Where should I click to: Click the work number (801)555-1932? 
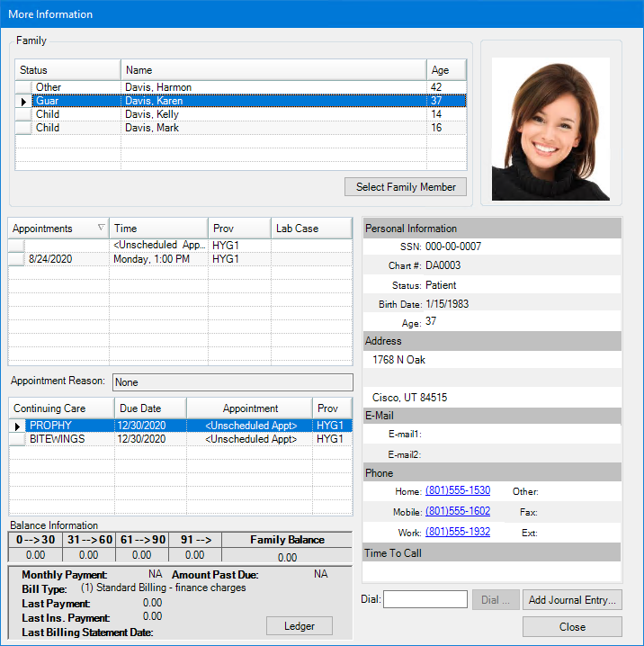(457, 532)
